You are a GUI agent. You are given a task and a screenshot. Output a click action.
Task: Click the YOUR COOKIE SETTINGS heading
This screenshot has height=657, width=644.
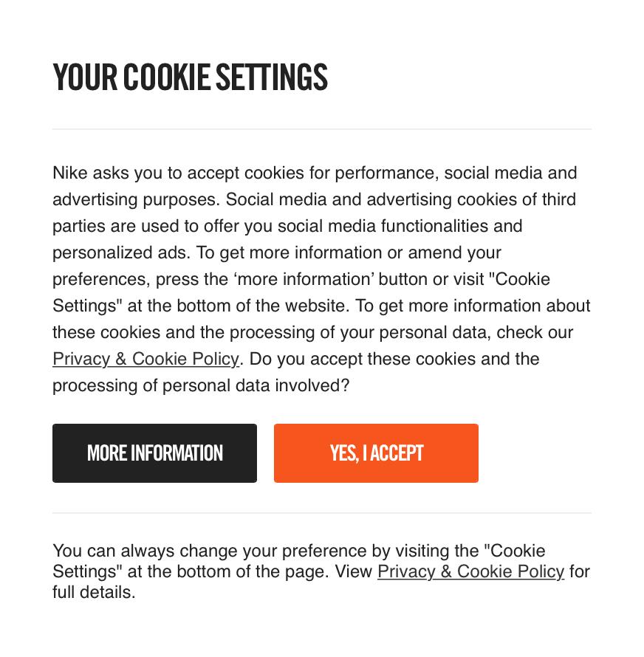[190, 78]
